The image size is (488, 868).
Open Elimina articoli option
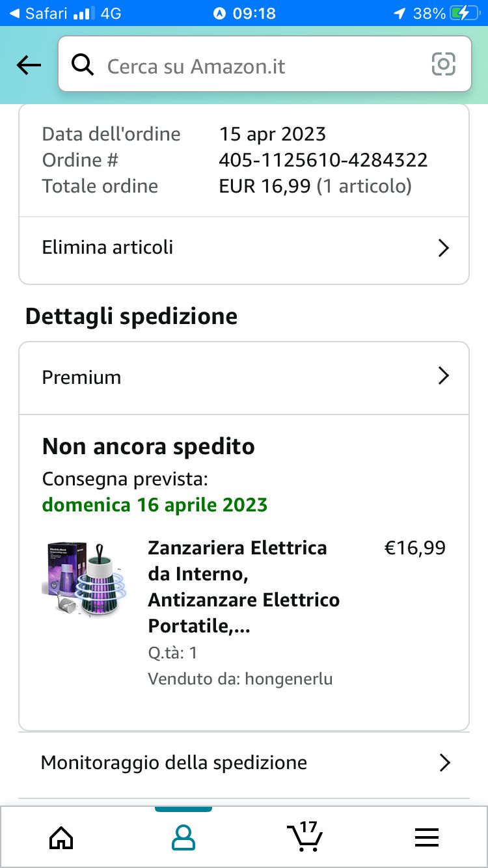coord(108,248)
